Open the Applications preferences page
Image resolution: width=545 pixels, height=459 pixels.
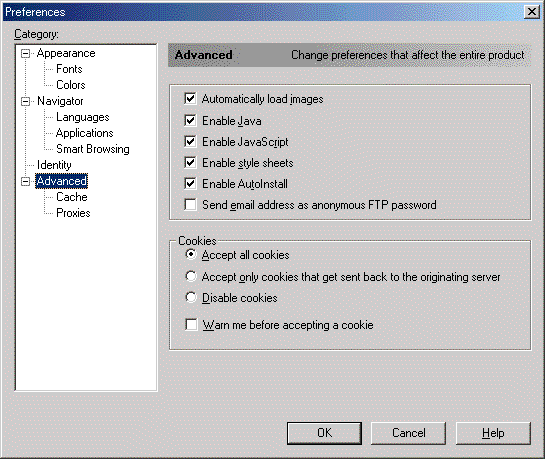pos(84,133)
